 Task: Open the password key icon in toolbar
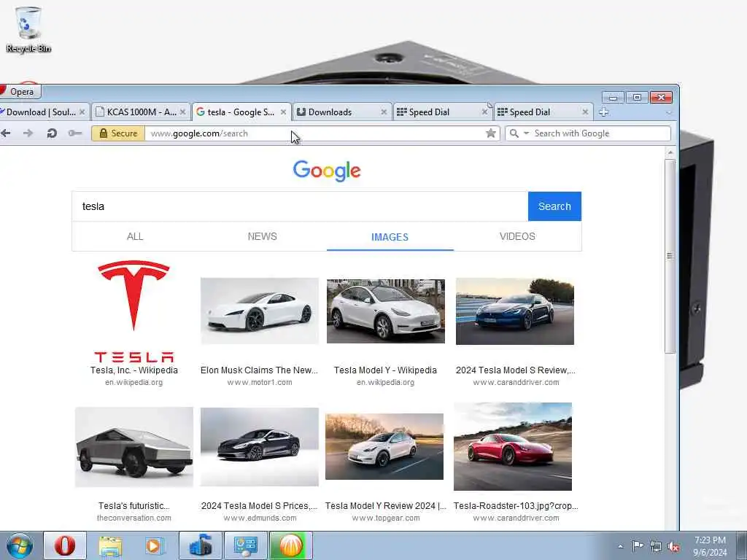coord(75,133)
